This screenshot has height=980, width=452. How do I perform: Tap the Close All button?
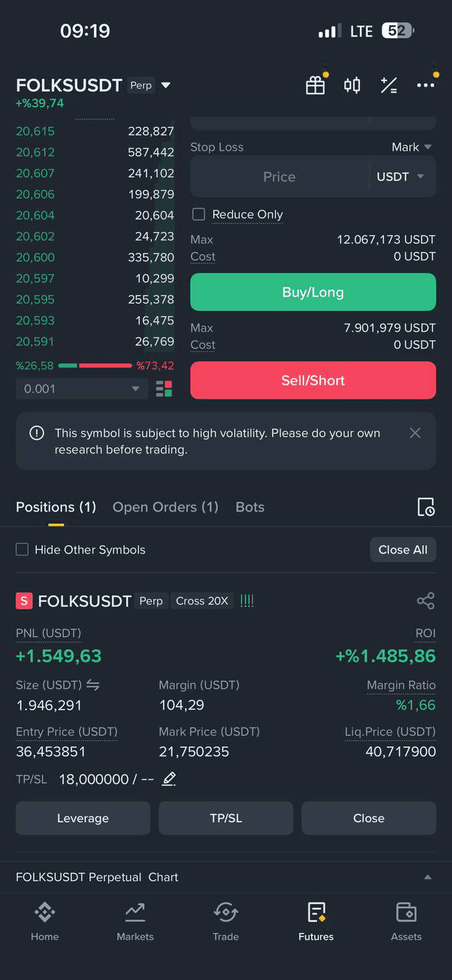pyautogui.click(x=403, y=550)
